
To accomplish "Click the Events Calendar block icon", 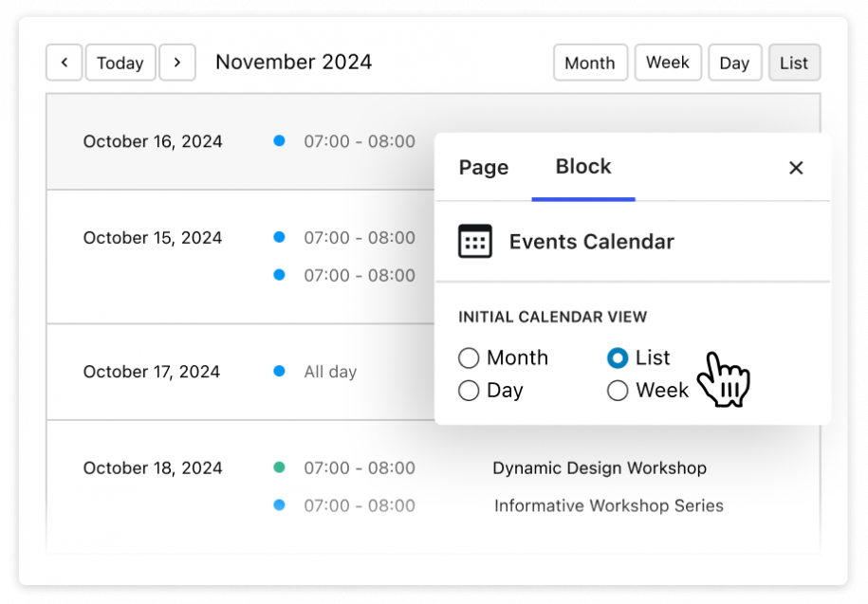I will pyautogui.click(x=475, y=241).
